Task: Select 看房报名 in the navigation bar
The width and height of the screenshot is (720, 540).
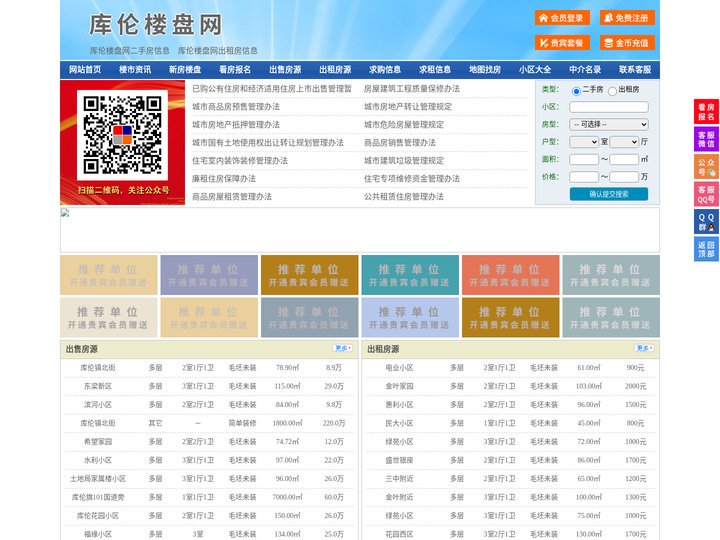Action: [235, 70]
